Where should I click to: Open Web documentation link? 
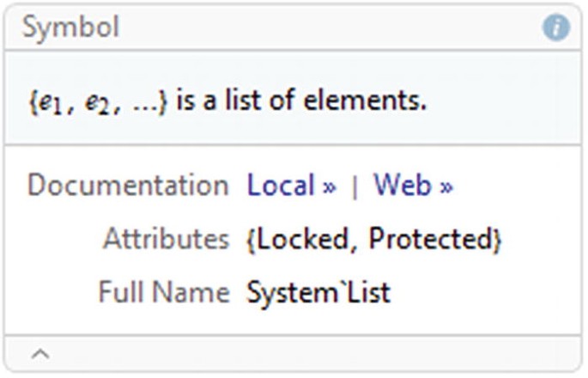[x=413, y=185]
